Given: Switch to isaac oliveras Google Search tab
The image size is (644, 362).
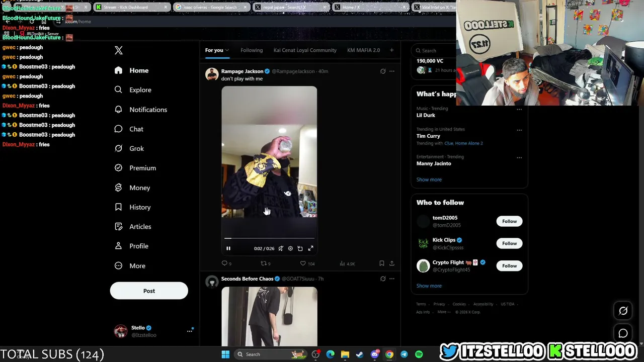Looking at the screenshot, I should click(211, 8).
